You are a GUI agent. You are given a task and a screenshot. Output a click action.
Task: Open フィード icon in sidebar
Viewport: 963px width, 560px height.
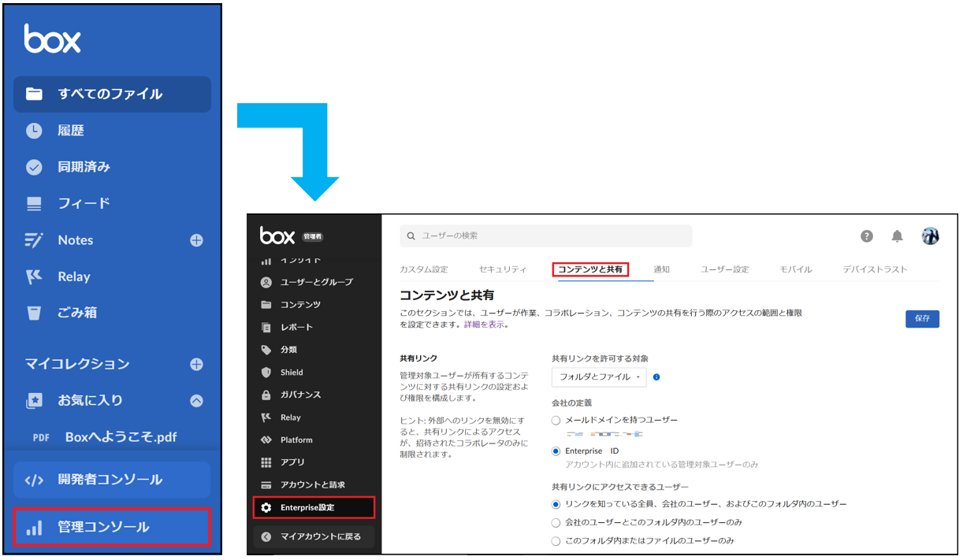[34, 203]
